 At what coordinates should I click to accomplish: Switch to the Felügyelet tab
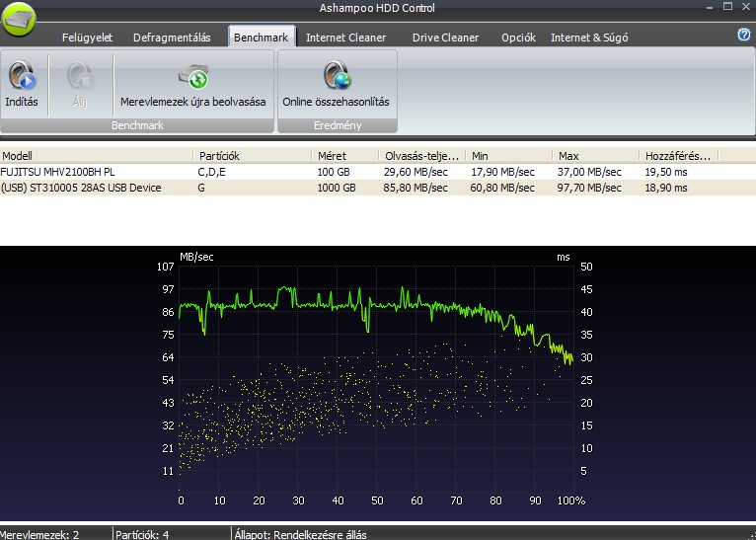pos(87,38)
